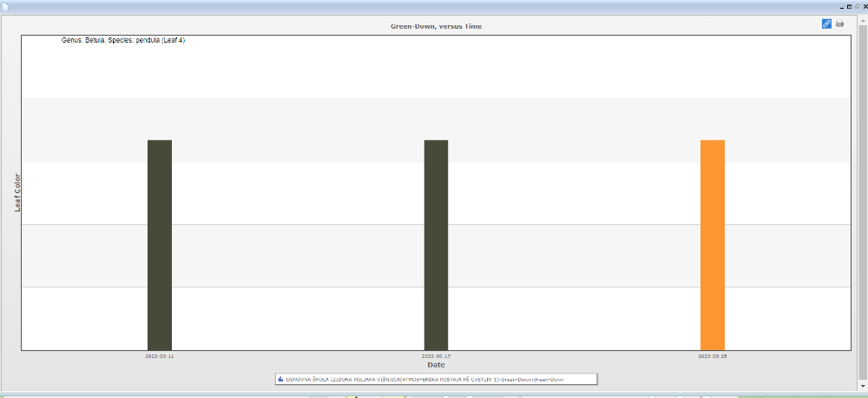Click the blue link icon above chart
The image size is (868, 398).
[826, 23]
